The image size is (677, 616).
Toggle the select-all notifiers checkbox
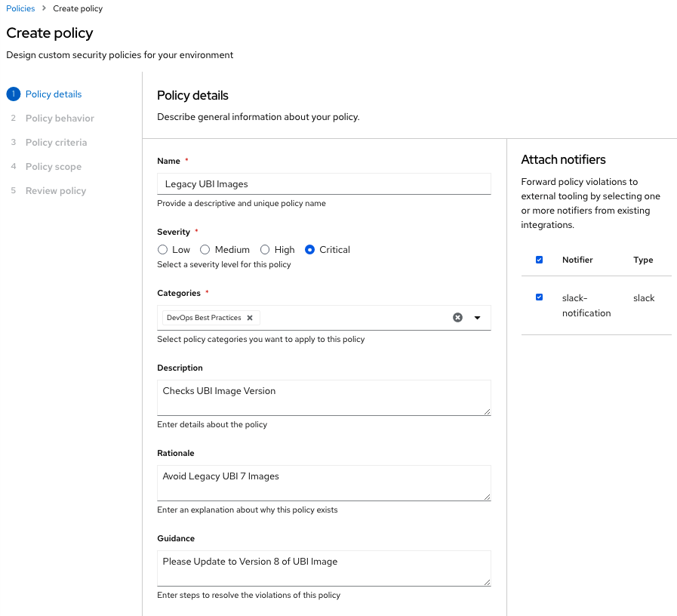pyautogui.click(x=539, y=260)
